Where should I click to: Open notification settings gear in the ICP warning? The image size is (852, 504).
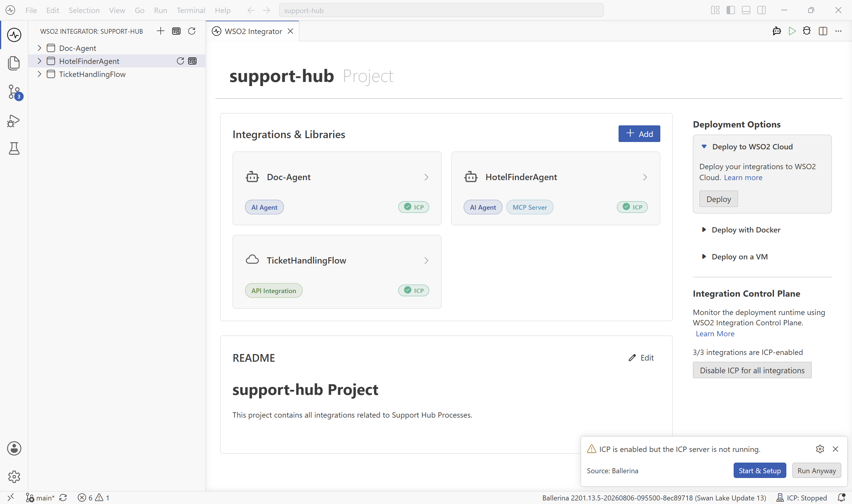click(820, 449)
